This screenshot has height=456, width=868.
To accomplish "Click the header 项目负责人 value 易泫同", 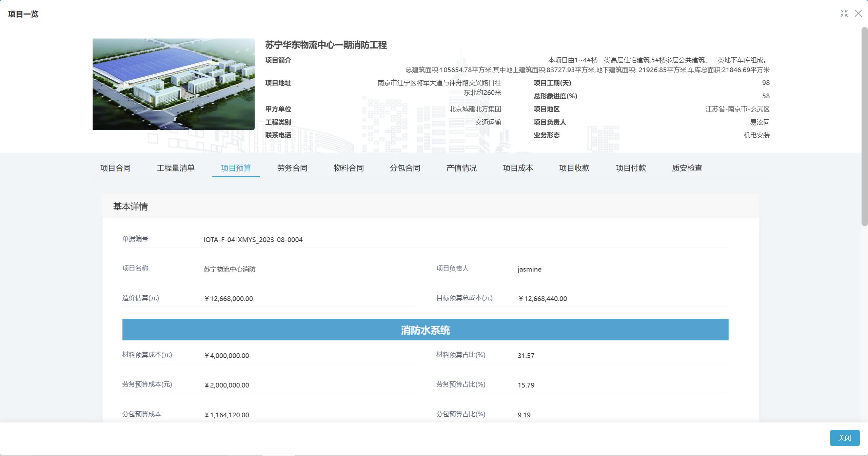I will (x=760, y=122).
